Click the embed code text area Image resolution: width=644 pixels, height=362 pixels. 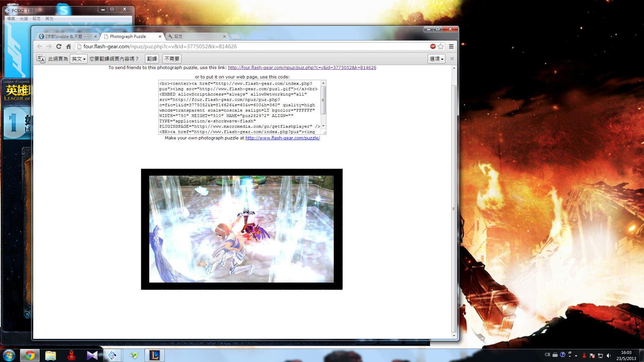(239, 107)
